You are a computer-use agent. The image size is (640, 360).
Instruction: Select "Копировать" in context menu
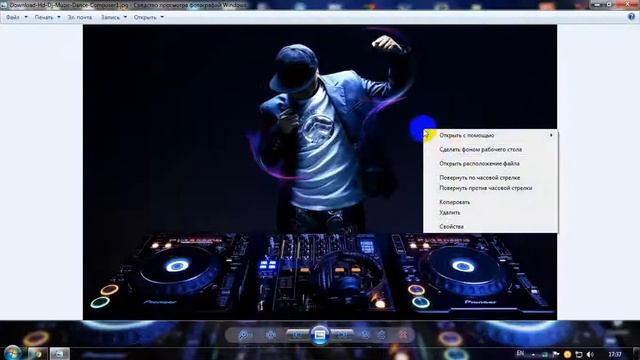click(x=454, y=202)
